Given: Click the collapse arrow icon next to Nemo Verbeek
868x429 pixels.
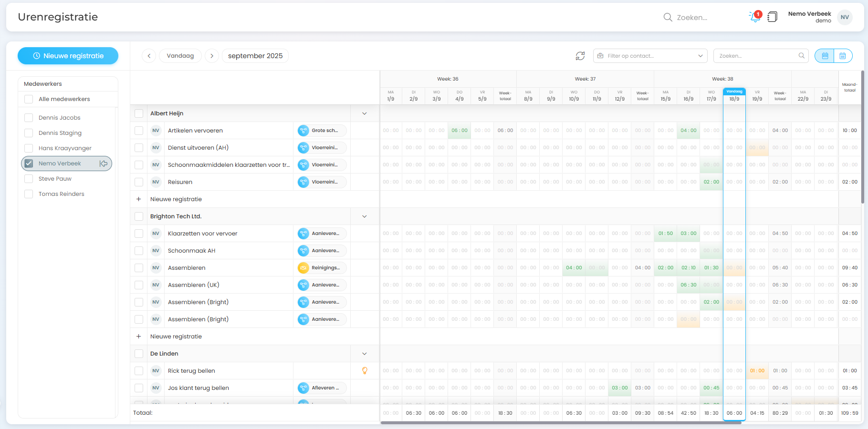Looking at the screenshot, I should pyautogui.click(x=104, y=163).
